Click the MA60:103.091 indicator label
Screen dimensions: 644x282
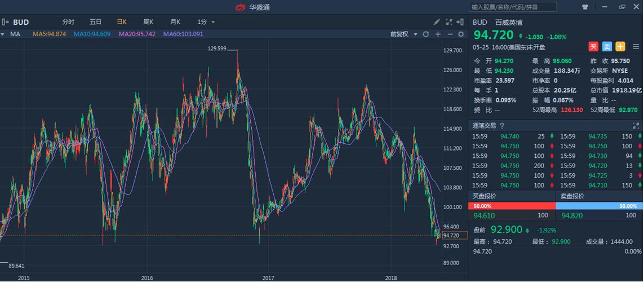183,34
